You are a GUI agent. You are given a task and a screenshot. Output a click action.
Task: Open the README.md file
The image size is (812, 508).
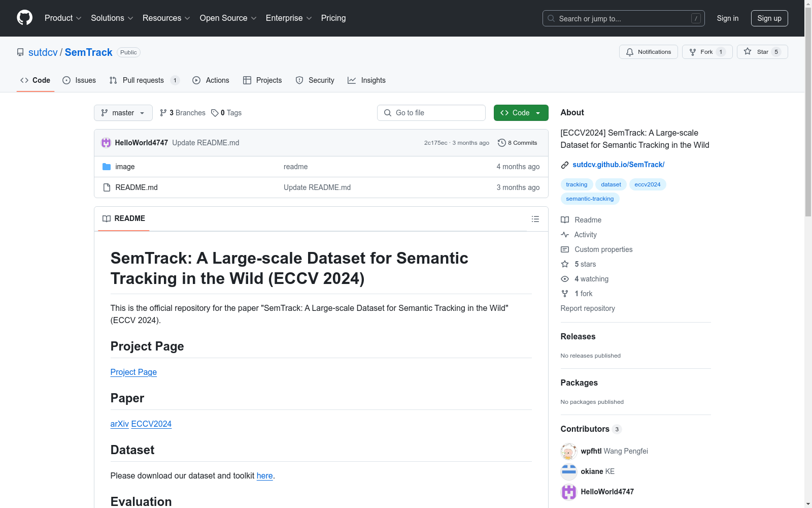pyautogui.click(x=137, y=187)
